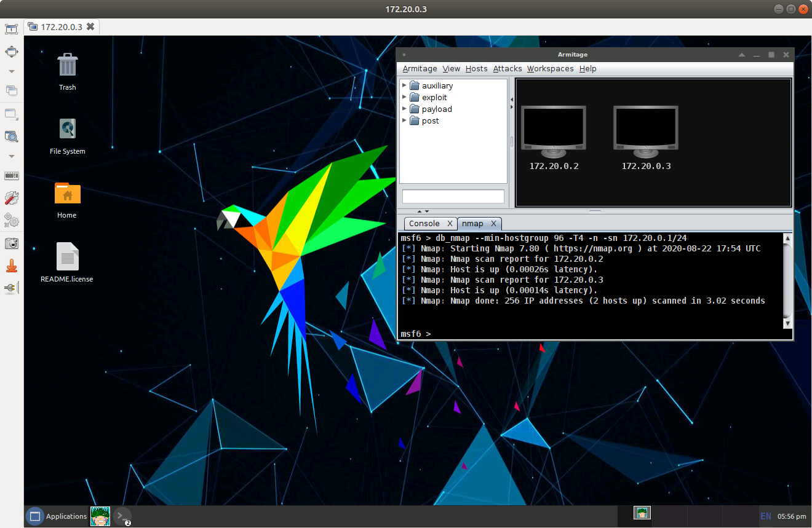Click the 05:56 pm clock
The image size is (812, 528).
tap(792, 516)
